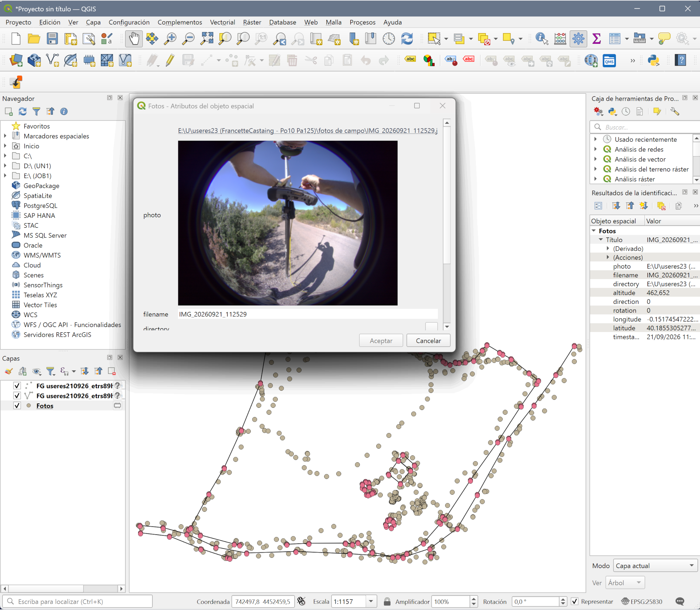The height and width of the screenshot is (610, 700).
Task: Open the statistical summary sigma icon
Action: pyautogui.click(x=596, y=39)
